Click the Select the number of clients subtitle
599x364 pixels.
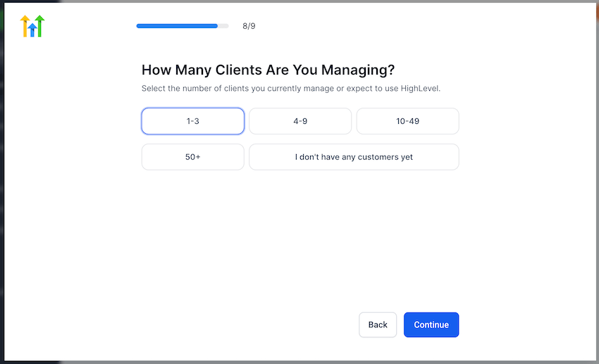click(x=291, y=89)
